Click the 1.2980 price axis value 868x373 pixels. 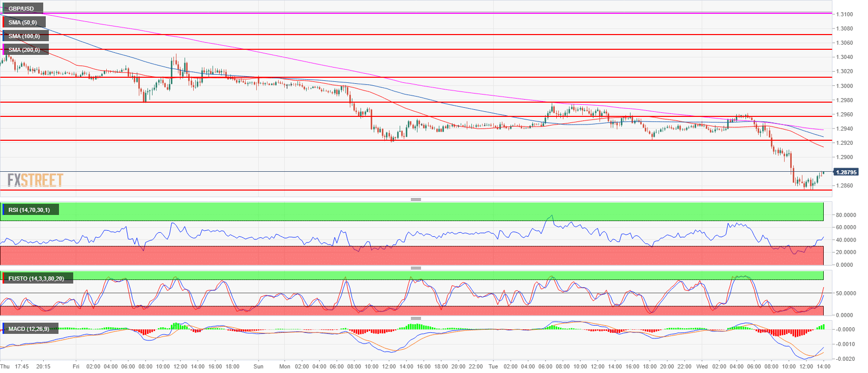845,100
